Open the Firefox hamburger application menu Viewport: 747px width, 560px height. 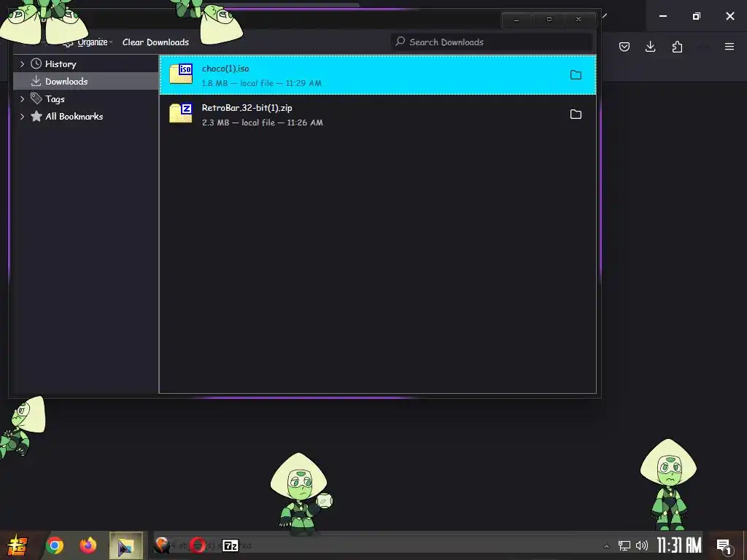(x=729, y=47)
